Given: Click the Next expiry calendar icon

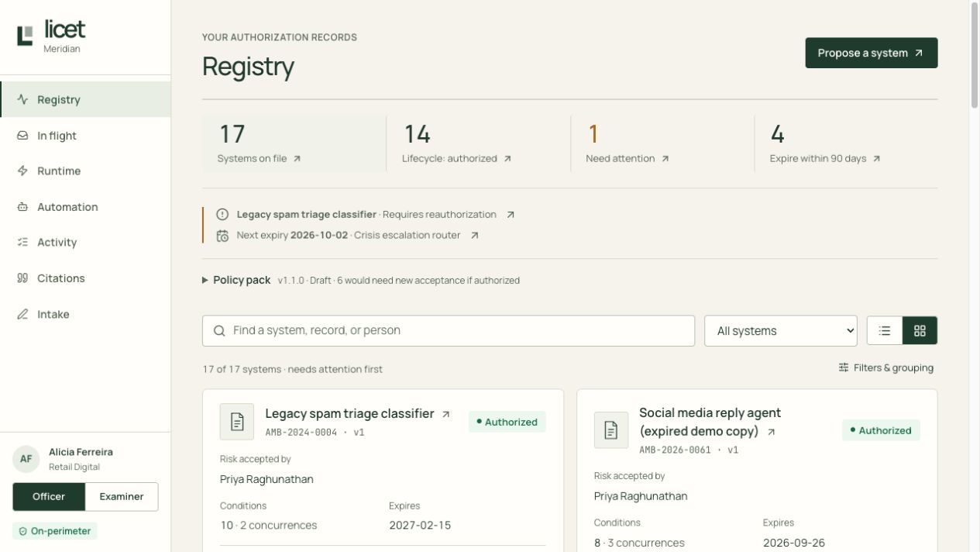Looking at the screenshot, I should [x=222, y=236].
